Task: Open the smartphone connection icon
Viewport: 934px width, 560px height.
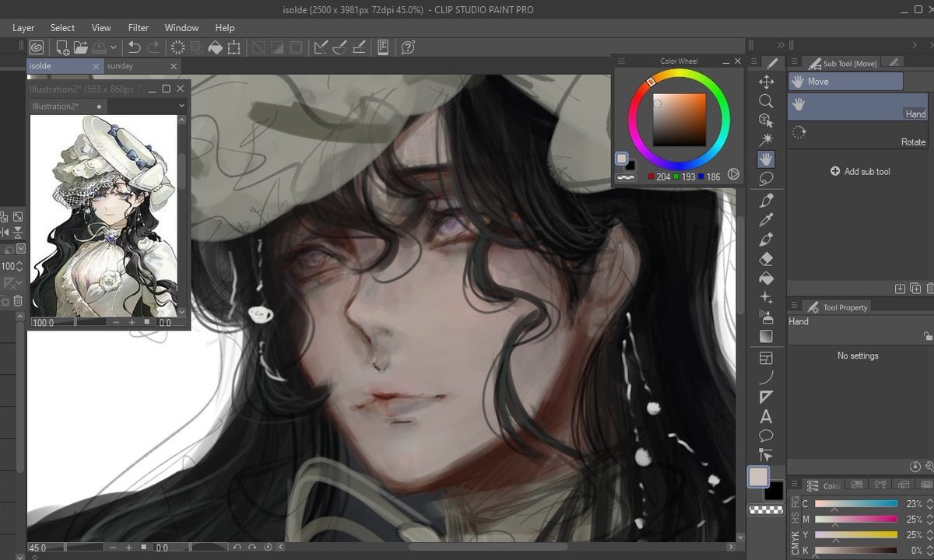Action: [383, 47]
